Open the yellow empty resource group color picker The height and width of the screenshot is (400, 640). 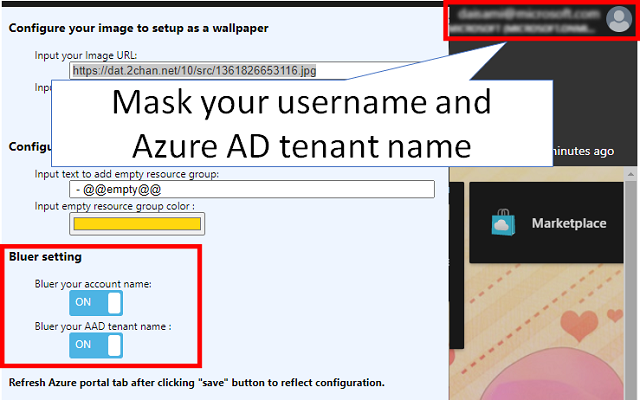(x=137, y=224)
